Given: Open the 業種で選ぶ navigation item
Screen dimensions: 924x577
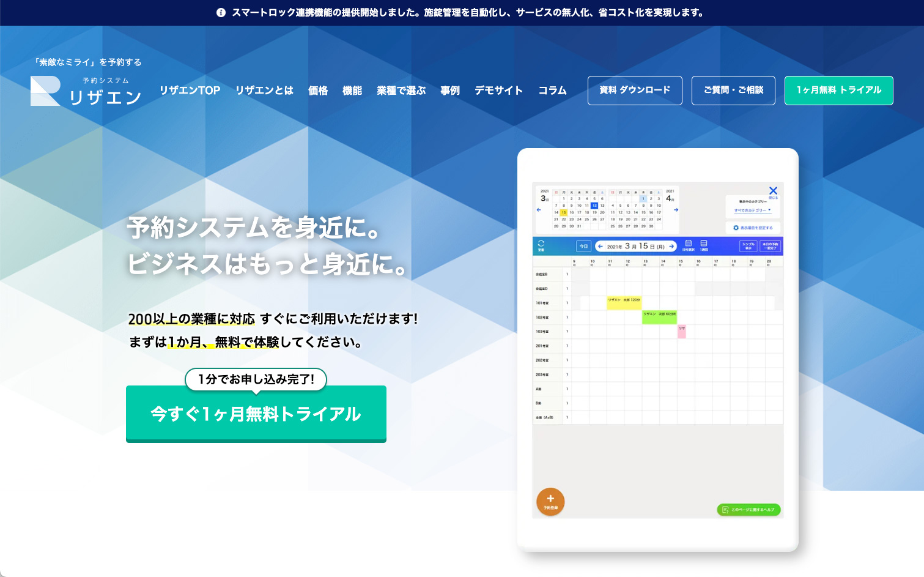Looking at the screenshot, I should pos(401,91).
